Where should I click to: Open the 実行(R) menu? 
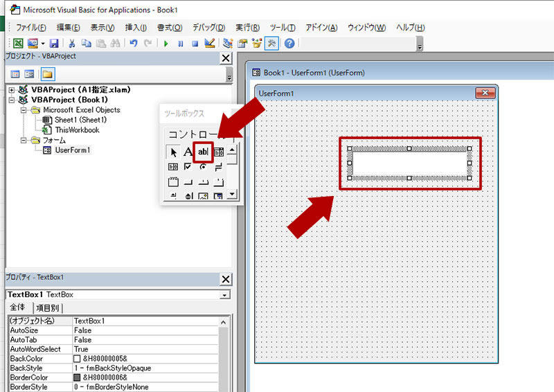248,28
